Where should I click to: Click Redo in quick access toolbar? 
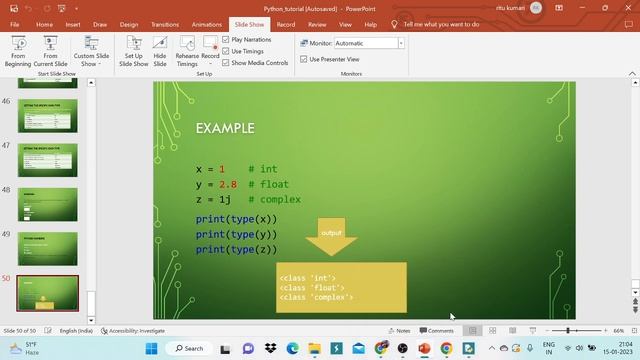coord(47,9)
